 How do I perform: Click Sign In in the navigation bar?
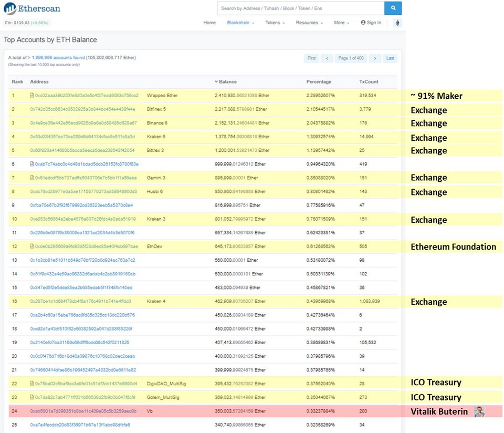click(371, 23)
